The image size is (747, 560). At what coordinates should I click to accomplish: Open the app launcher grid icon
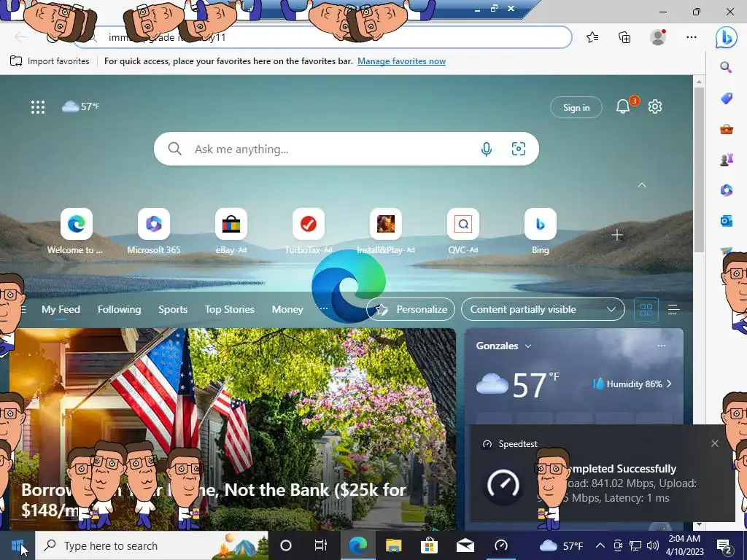click(38, 106)
